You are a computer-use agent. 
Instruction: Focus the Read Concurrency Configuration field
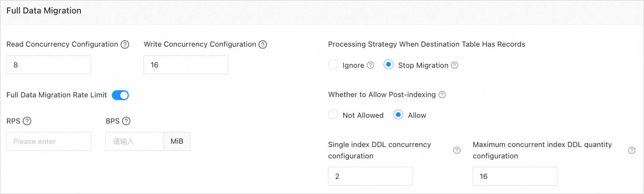(49, 65)
